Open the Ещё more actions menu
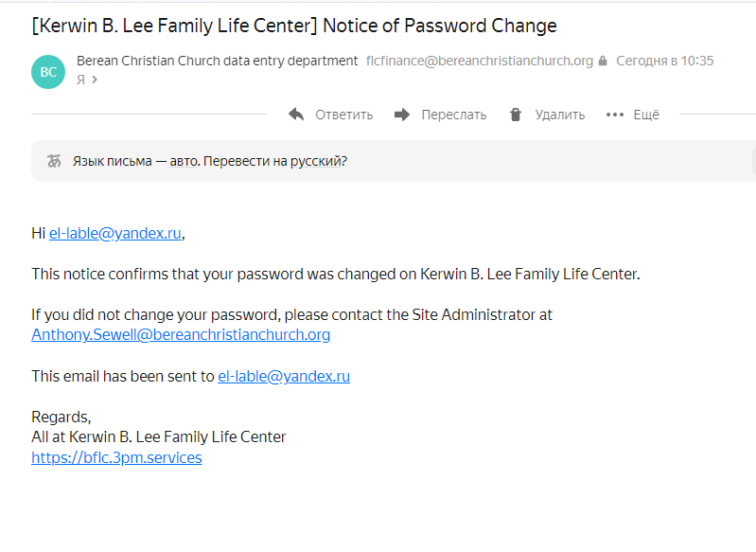Image resolution: width=756 pixels, height=552 pixels. [646, 115]
